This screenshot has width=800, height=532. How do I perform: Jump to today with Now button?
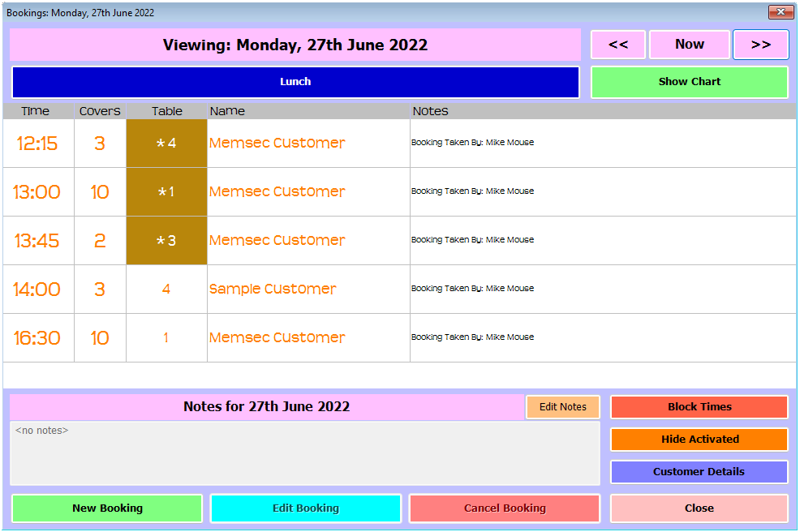click(689, 45)
